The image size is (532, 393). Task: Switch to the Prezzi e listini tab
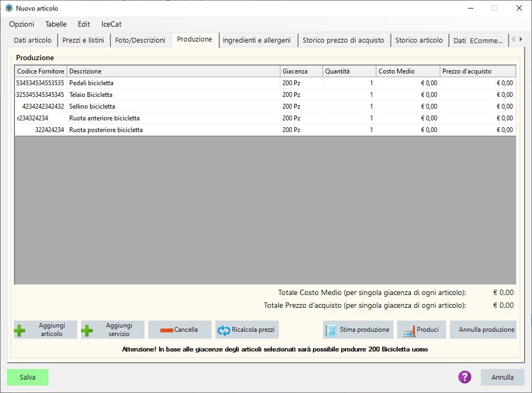83,40
